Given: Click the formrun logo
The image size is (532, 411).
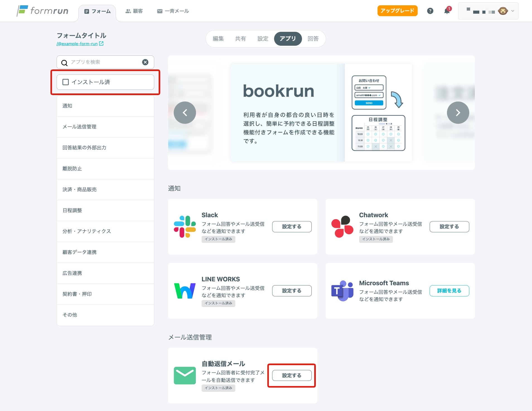Looking at the screenshot, I should (x=42, y=11).
